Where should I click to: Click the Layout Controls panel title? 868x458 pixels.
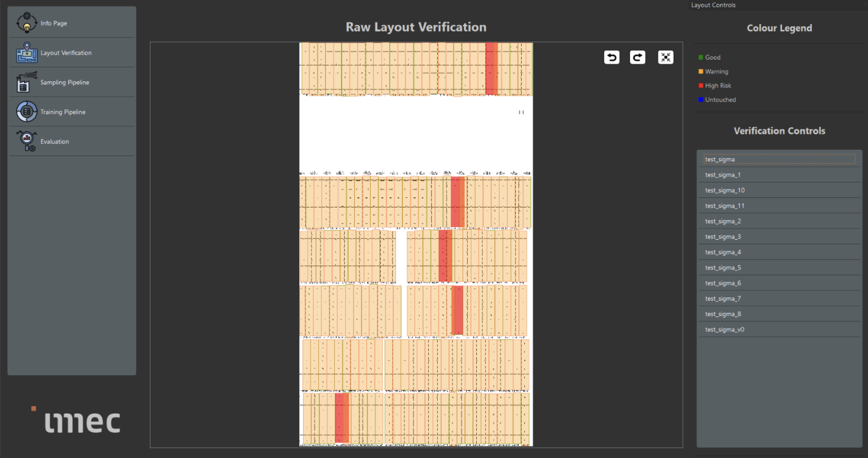tap(713, 5)
